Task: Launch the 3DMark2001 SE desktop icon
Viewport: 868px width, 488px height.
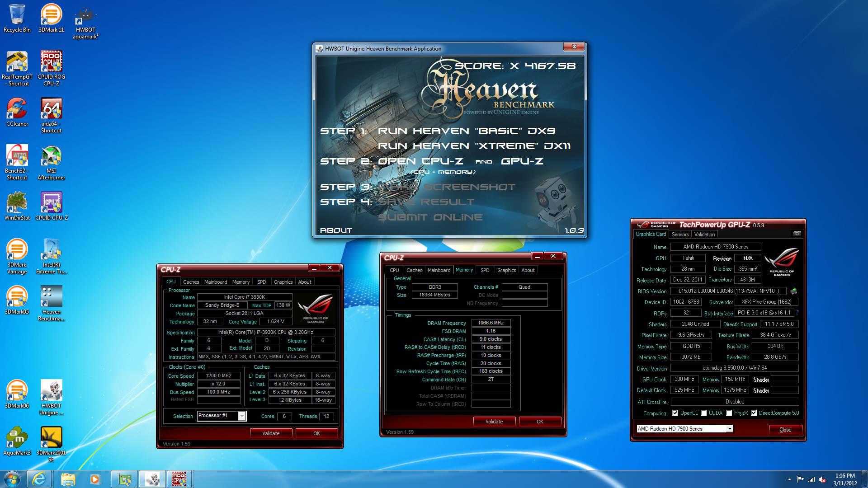Action: (x=51, y=444)
